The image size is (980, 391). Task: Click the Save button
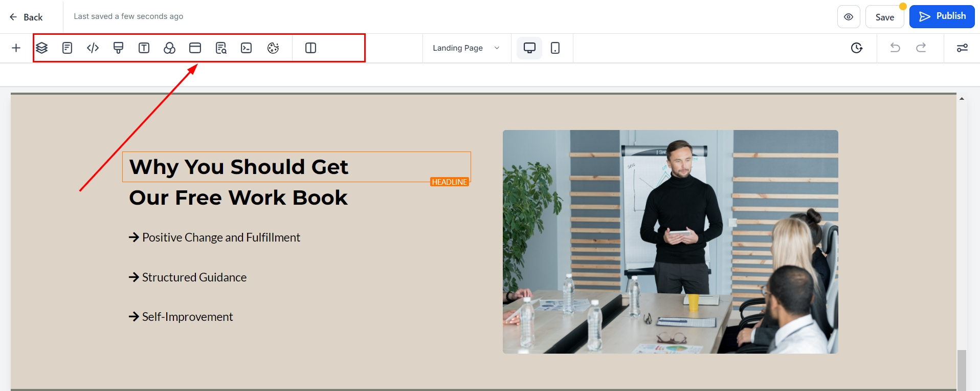click(884, 17)
